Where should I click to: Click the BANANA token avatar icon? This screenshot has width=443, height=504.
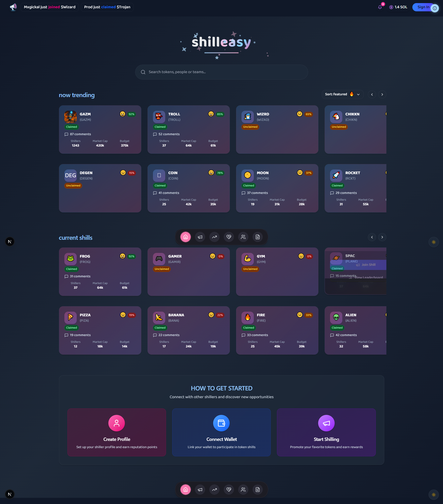point(159,318)
